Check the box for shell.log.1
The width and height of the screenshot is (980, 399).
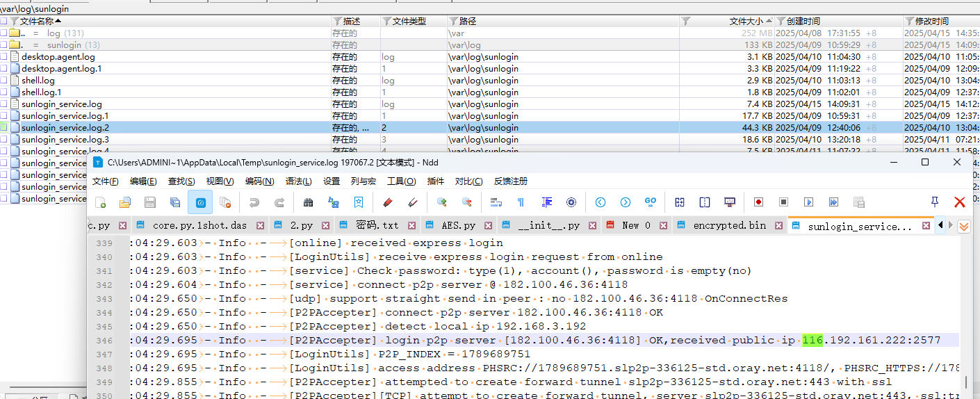point(4,92)
